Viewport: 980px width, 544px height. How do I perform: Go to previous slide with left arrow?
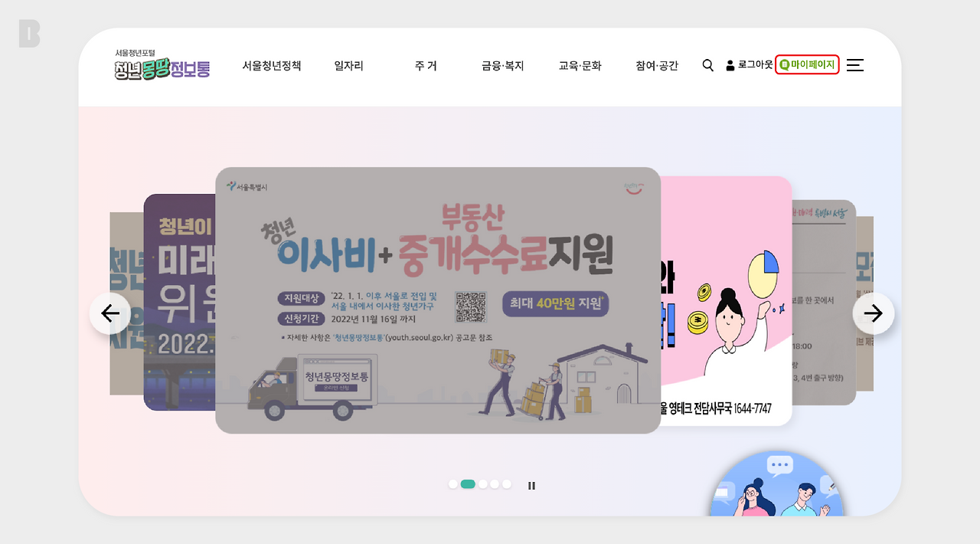click(x=110, y=313)
